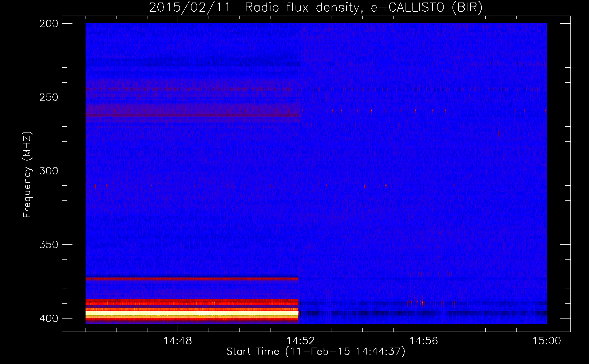
Task: Click the 350 frequency tick label
Action: (49, 245)
